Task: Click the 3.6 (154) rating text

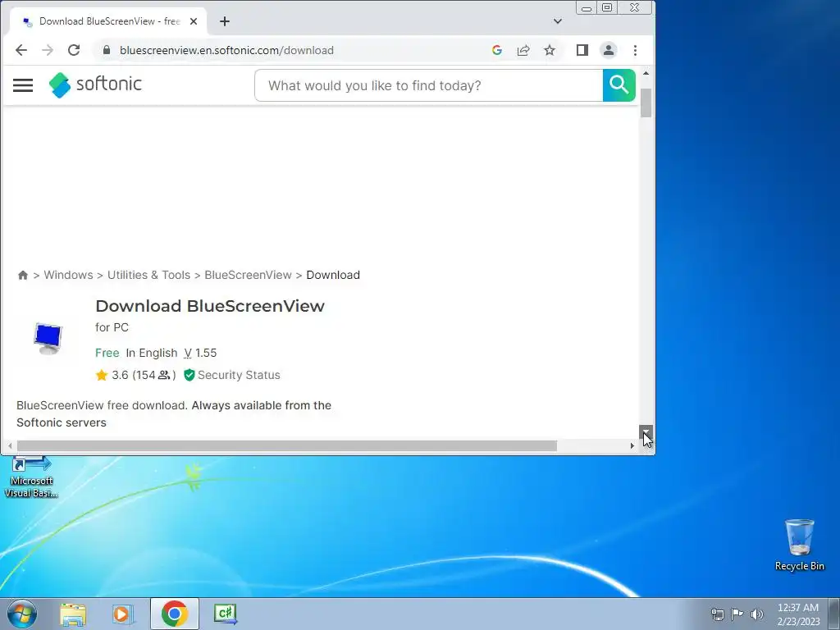Action: [x=144, y=375]
